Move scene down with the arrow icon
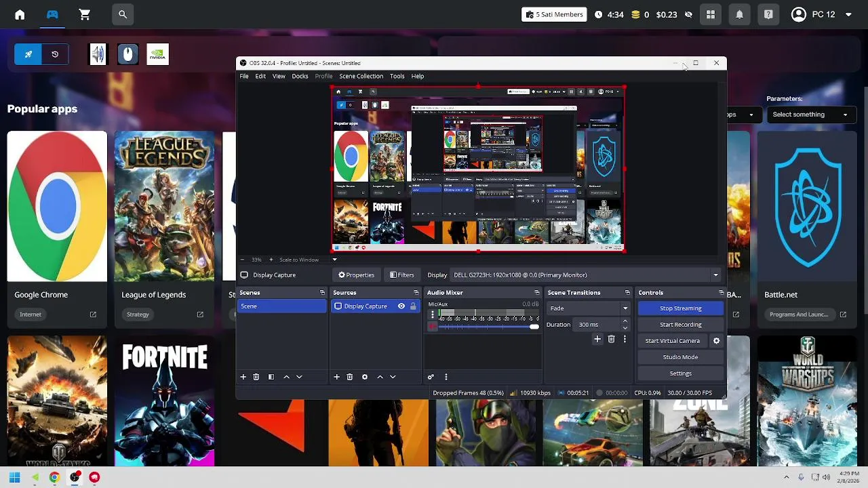 click(x=299, y=377)
